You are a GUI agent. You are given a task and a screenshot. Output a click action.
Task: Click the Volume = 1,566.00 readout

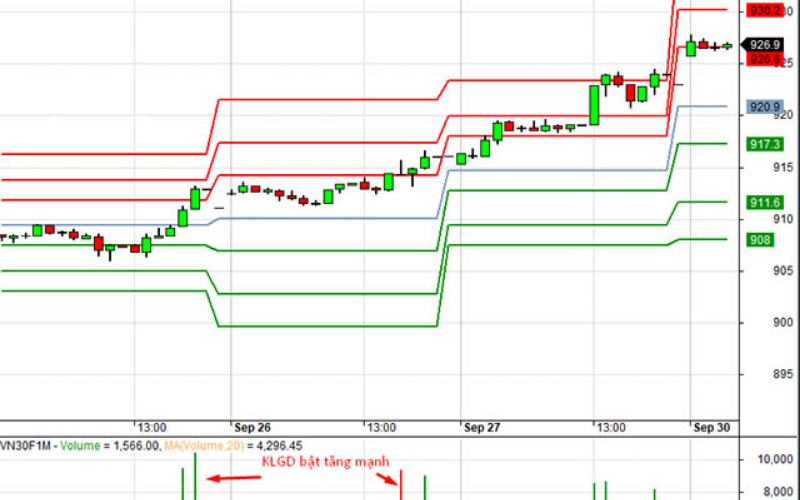coord(109,446)
